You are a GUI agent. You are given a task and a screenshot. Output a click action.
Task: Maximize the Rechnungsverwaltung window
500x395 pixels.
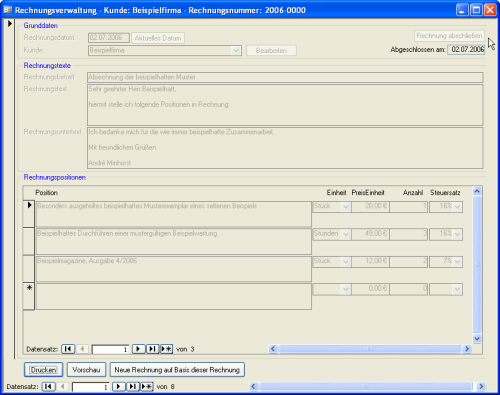pos(476,10)
